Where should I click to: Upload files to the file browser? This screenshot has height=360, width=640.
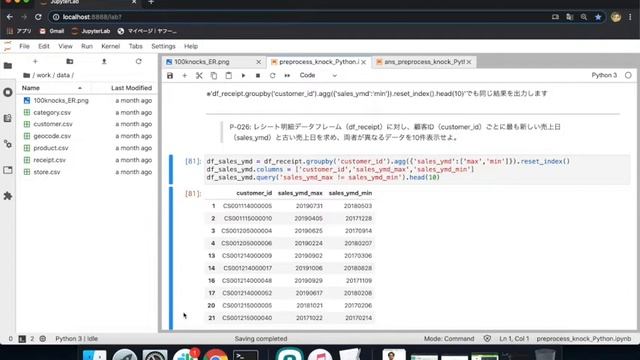tap(104, 61)
